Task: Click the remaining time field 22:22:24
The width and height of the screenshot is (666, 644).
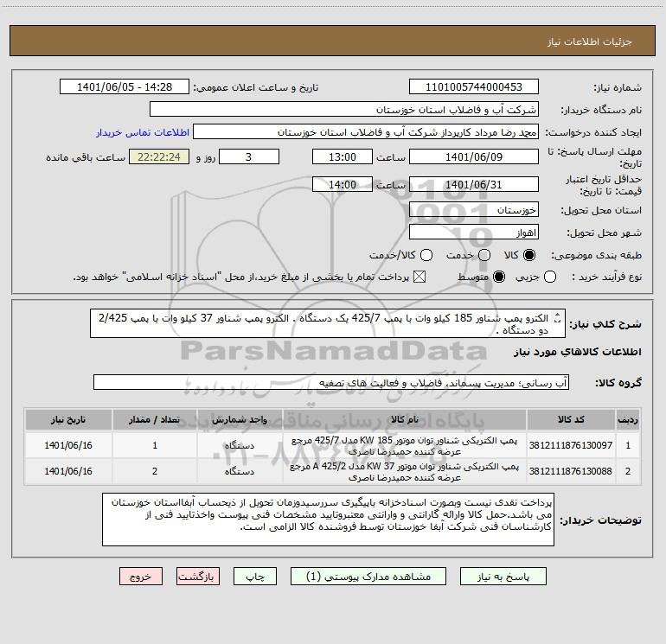Action: [159, 156]
